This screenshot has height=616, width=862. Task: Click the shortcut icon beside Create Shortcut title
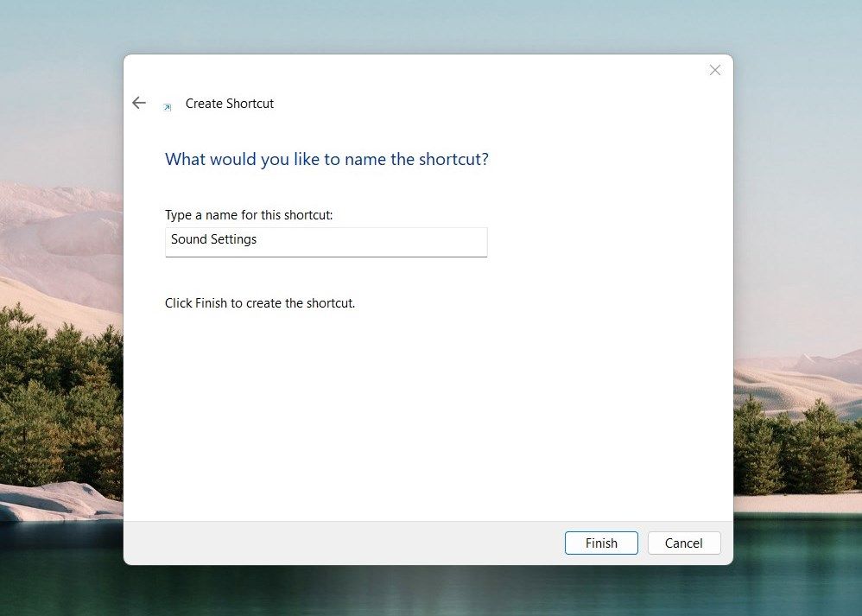point(168,107)
